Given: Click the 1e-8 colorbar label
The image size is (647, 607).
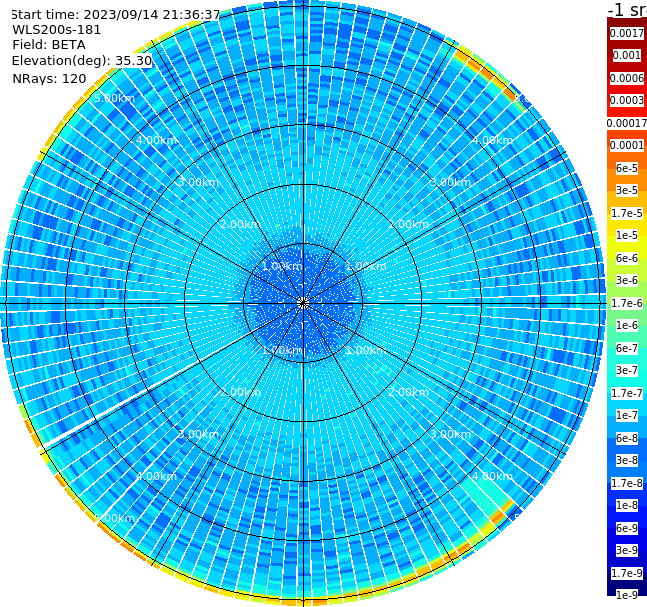Looking at the screenshot, I should (627, 505).
